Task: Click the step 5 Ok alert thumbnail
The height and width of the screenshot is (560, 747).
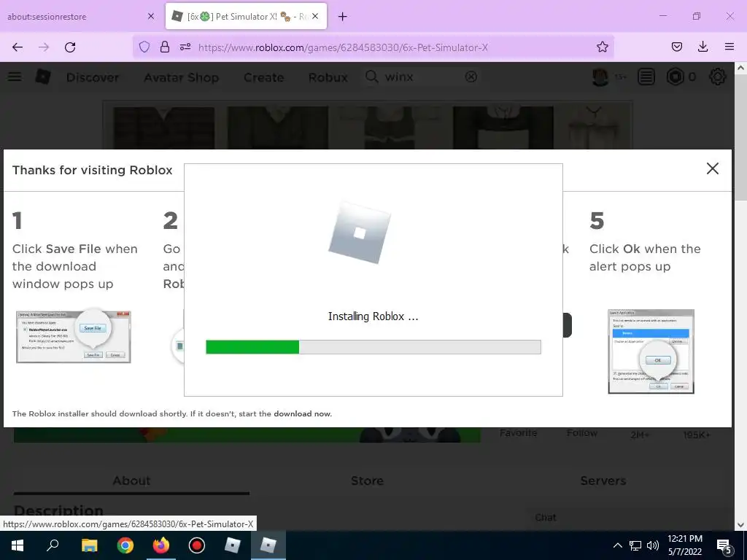Action: tap(651, 351)
